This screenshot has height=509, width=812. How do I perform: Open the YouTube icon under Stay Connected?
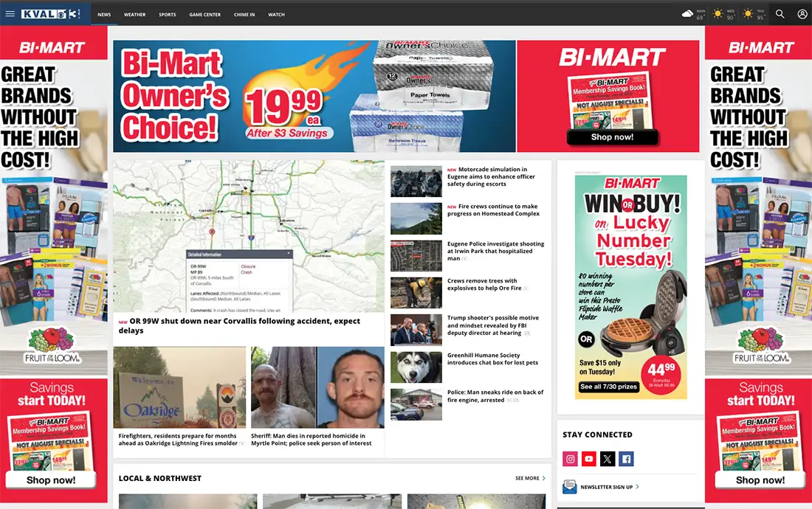[589, 459]
